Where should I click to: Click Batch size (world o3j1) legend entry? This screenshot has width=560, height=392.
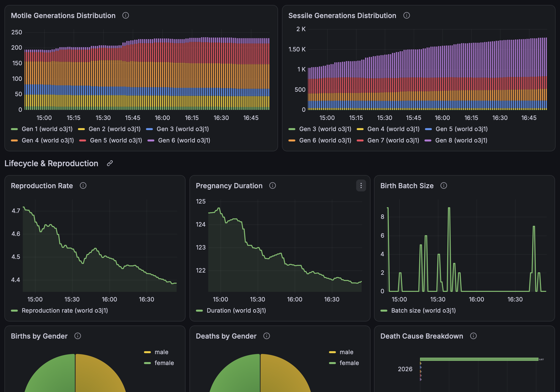point(423,311)
